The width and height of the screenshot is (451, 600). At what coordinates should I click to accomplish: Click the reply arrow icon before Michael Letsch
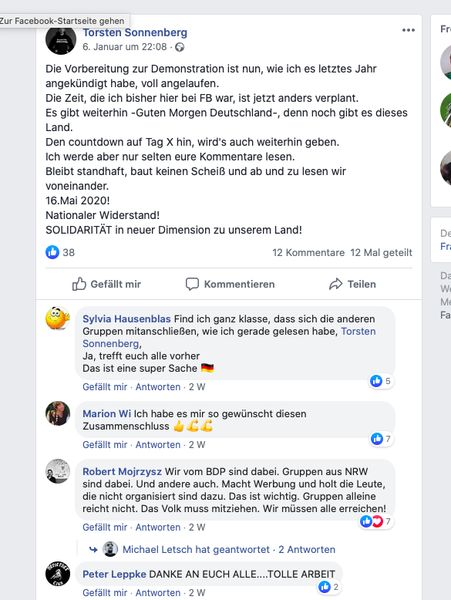tap(93, 550)
